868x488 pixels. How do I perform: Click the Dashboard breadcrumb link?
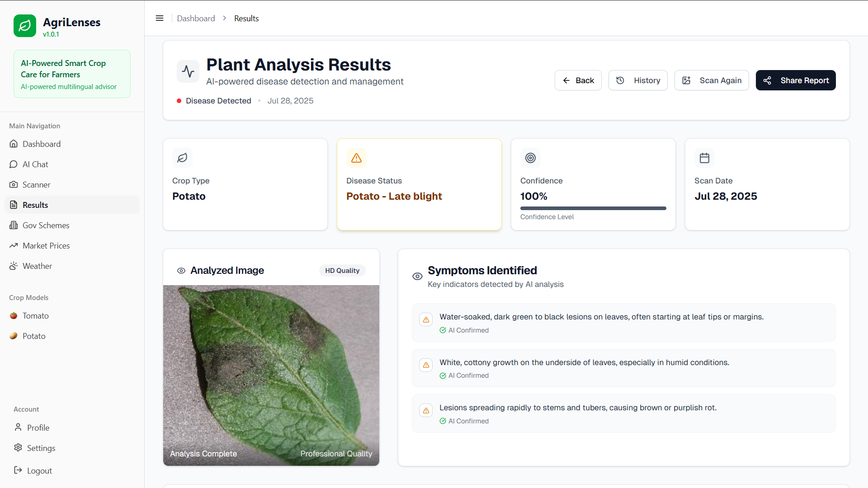coord(196,19)
